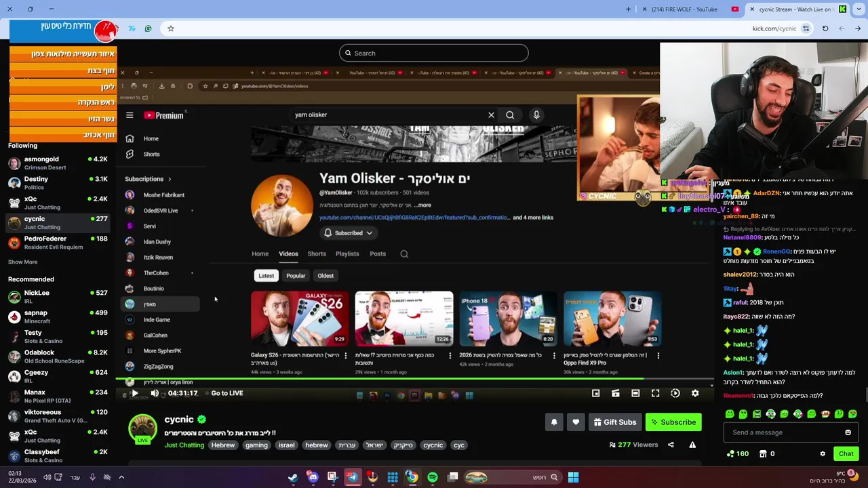Open the Windows Start button
Screen dimensions: 868x488
573,477
